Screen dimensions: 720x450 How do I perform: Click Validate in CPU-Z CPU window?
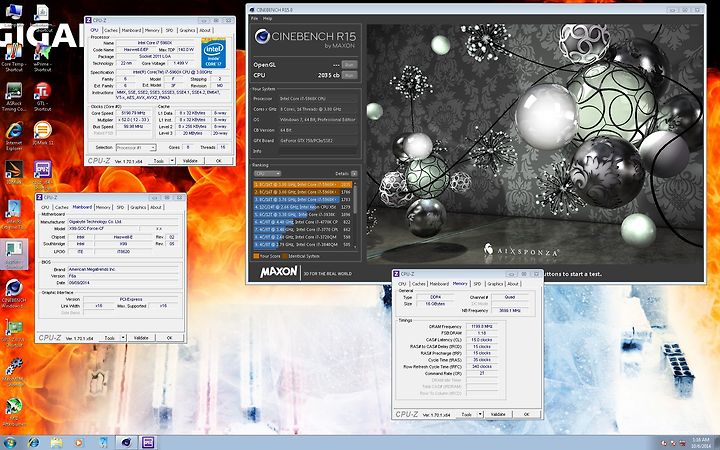click(x=190, y=161)
